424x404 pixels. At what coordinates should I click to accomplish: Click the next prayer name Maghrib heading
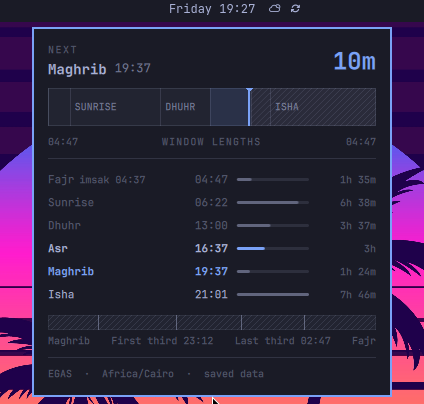coord(77,69)
